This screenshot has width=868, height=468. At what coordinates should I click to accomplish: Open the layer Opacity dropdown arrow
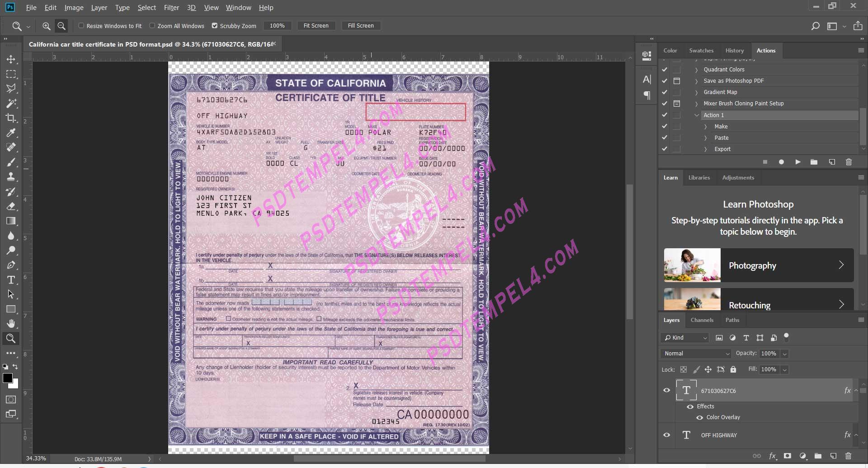pos(785,354)
